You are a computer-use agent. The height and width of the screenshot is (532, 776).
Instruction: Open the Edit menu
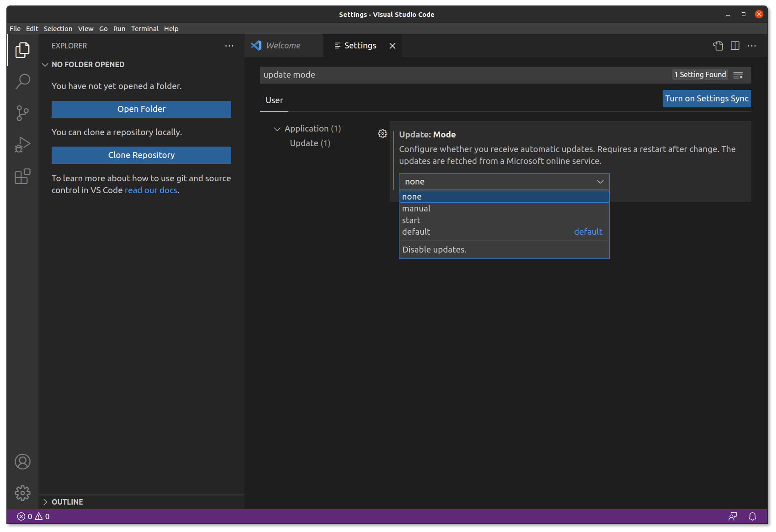coord(32,29)
